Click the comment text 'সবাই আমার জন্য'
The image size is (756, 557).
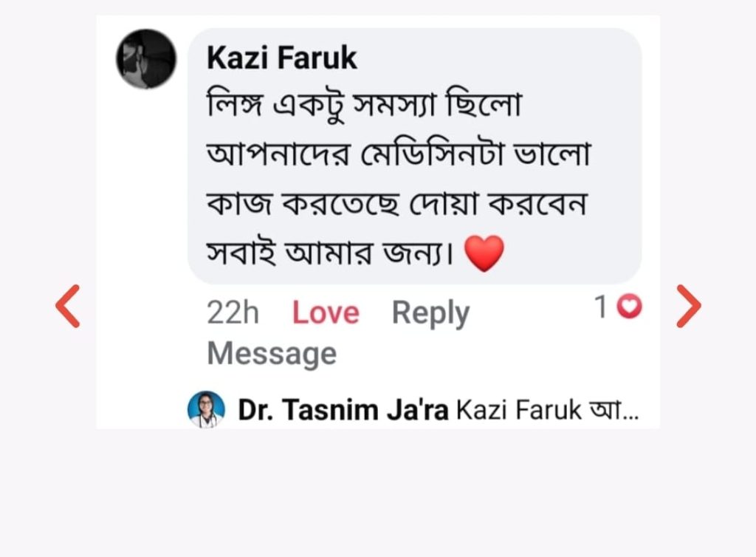click(x=331, y=253)
